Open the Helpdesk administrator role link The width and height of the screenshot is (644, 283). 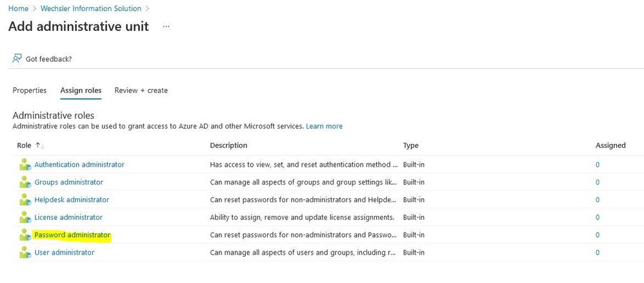(x=72, y=200)
